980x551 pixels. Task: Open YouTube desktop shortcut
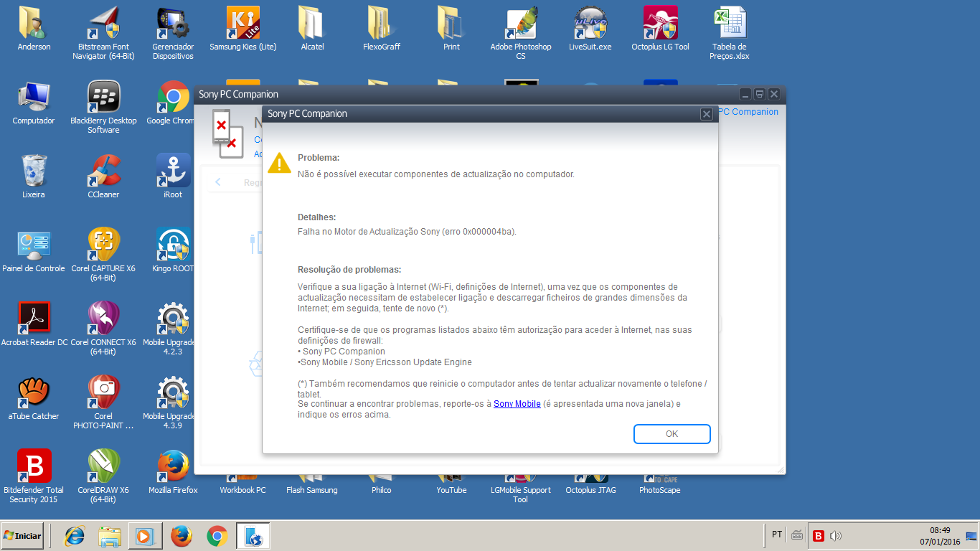pyautogui.click(x=451, y=486)
